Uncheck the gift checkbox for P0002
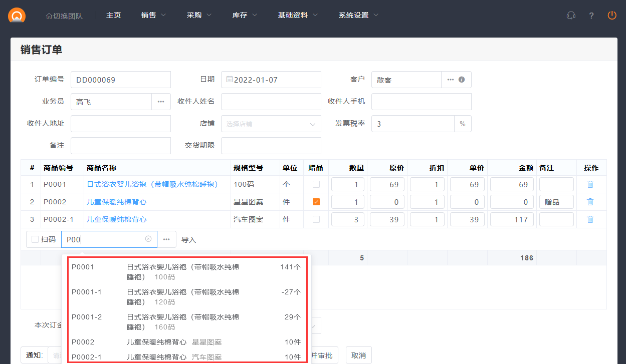 click(316, 202)
